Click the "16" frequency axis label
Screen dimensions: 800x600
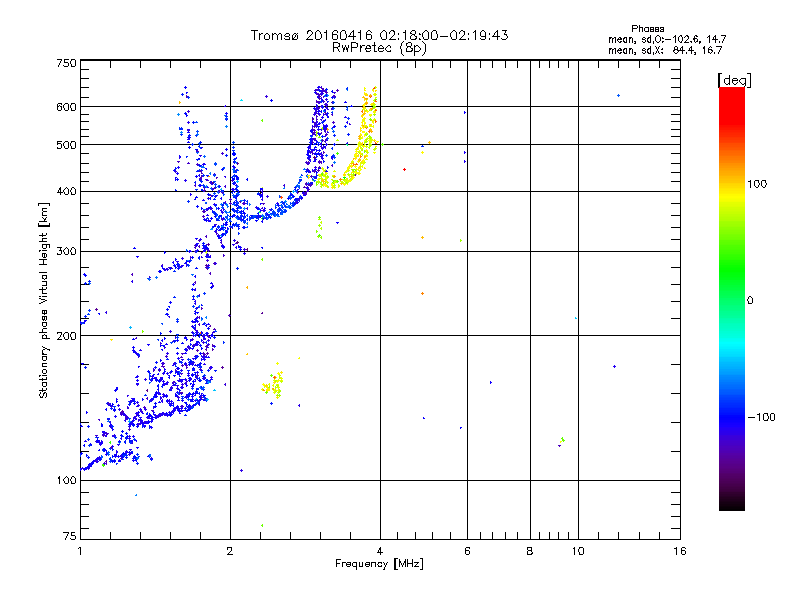[x=680, y=551]
